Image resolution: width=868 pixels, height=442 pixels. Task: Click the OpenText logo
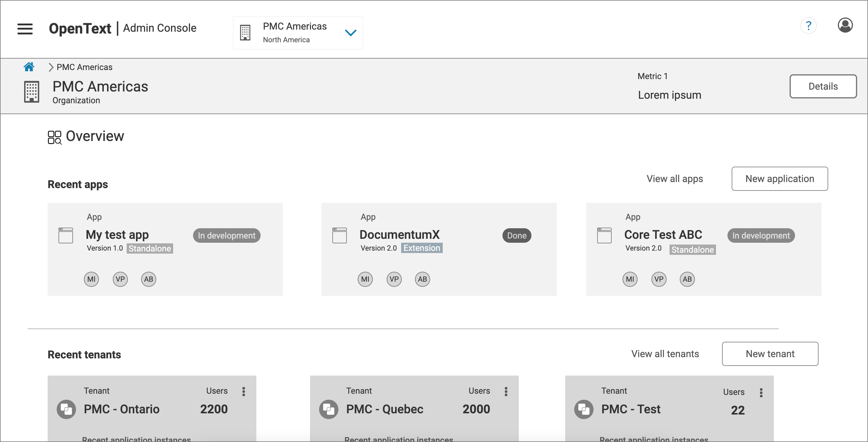pyautogui.click(x=80, y=28)
